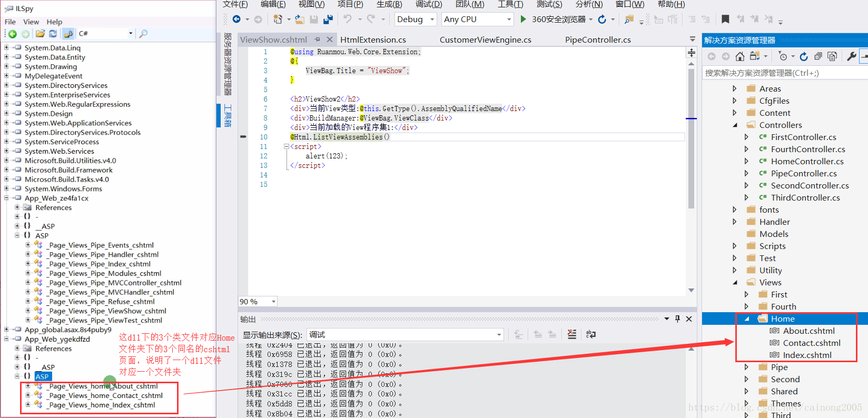The image size is (868, 418).
Task: Close the ViewShow.cshtml tab
Action: [x=330, y=39]
